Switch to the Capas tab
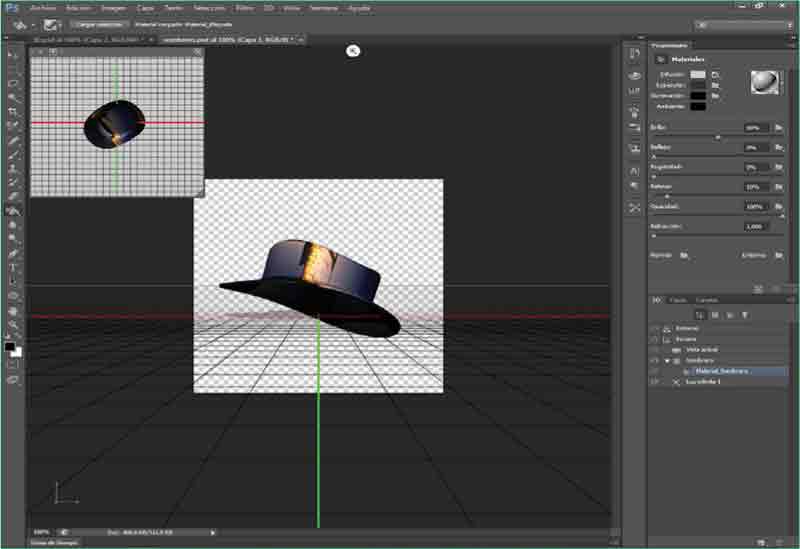The height and width of the screenshot is (549, 800). tap(678, 299)
